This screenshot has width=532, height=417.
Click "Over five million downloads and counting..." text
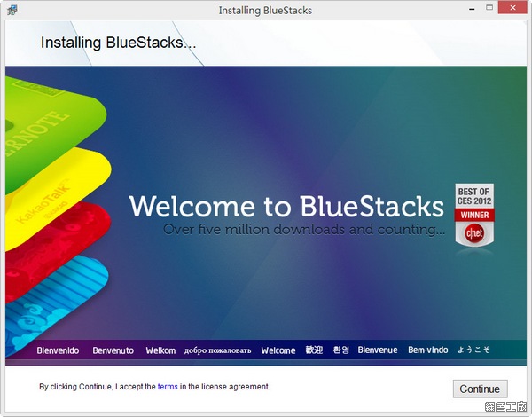pyautogui.click(x=304, y=230)
